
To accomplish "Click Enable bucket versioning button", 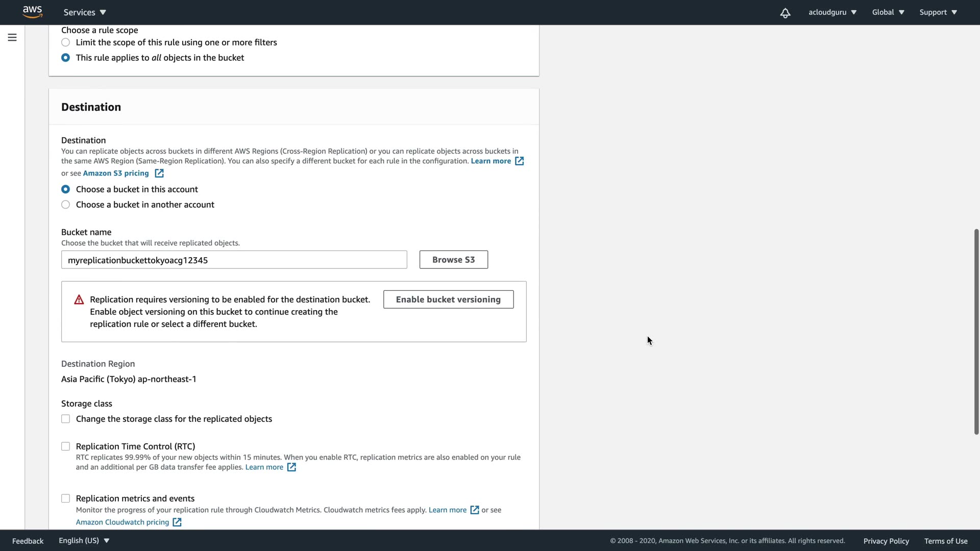I will click(448, 299).
